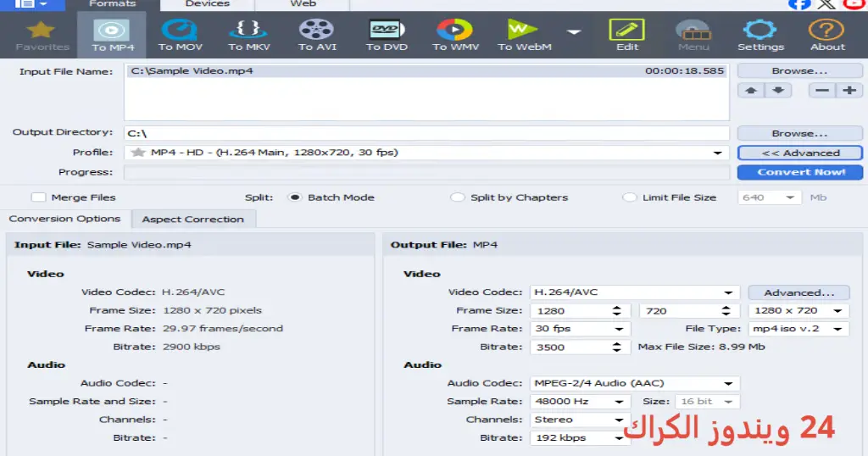Add file with plus button
The width and height of the screenshot is (868, 456).
pyautogui.click(x=849, y=90)
